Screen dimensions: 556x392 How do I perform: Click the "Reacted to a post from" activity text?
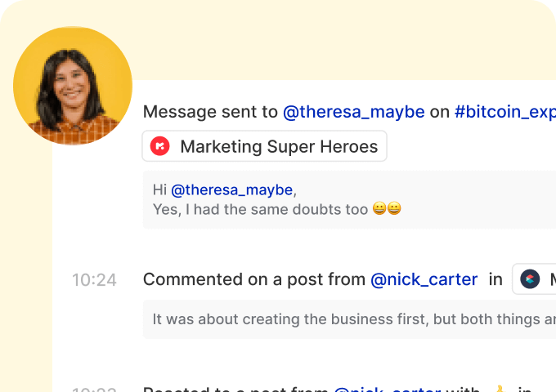(x=235, y=389)
